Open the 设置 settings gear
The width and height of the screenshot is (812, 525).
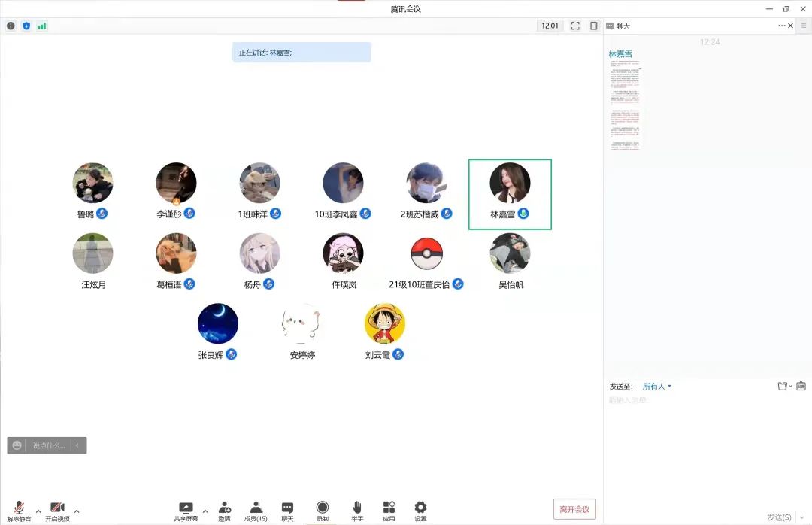pos(420,511)
